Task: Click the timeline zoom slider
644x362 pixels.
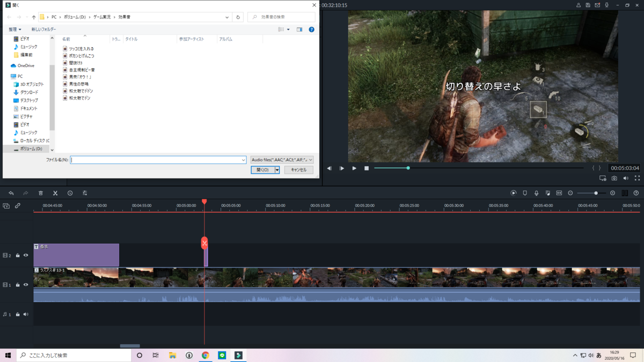Action: [x=592, y=193]
